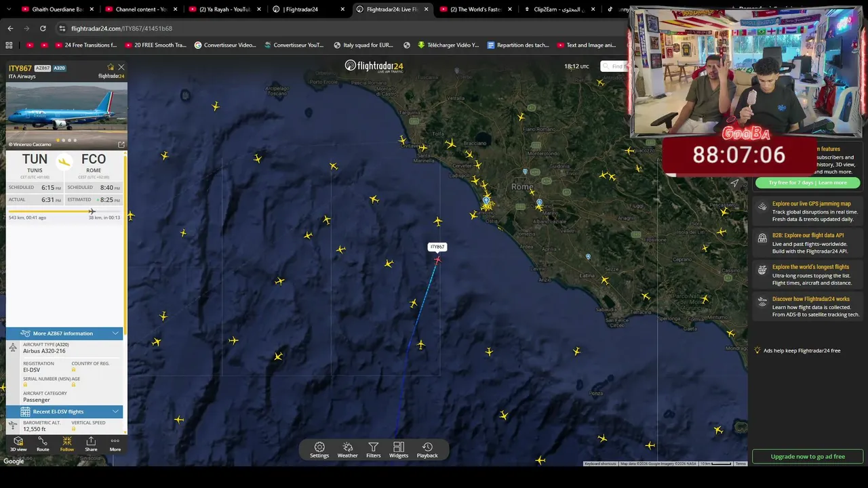Open aircraft photo in external window
The height and width of the screenshot is (488, 868).
121,144
